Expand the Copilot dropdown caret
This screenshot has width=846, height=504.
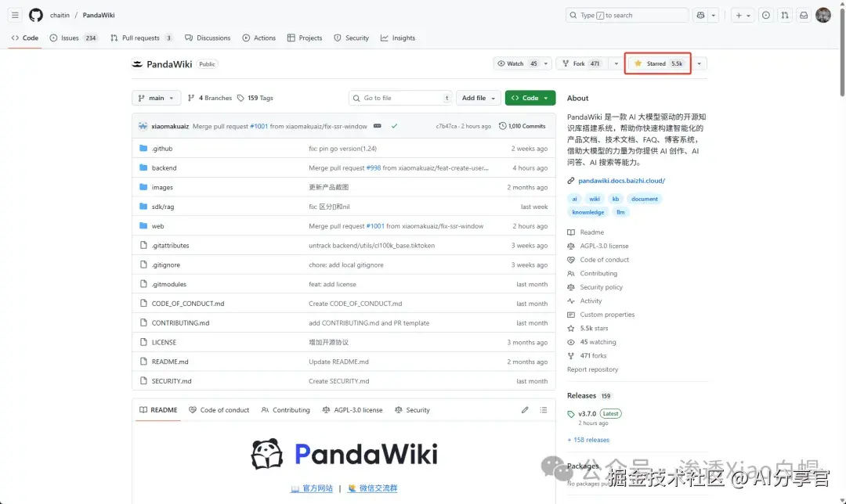click(x=714, y=15)
